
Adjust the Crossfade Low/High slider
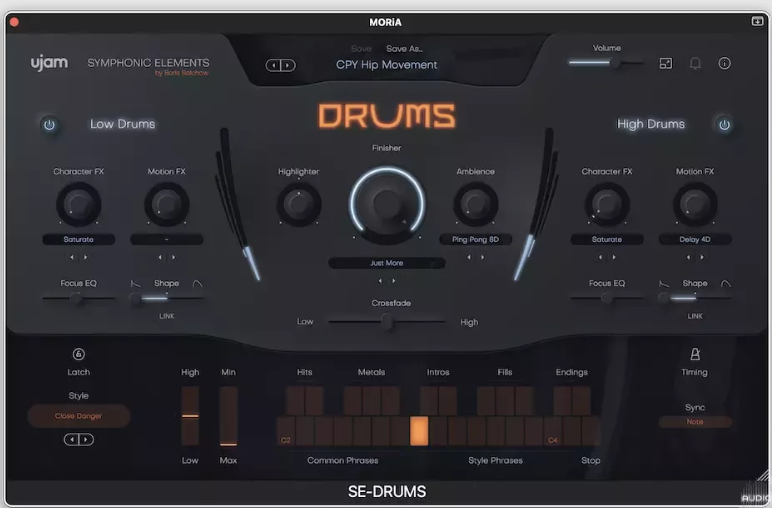click(x=387, y=322)
